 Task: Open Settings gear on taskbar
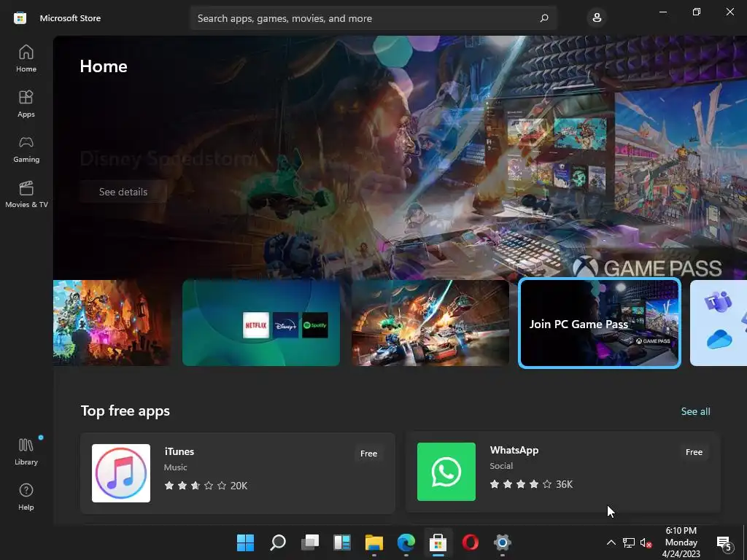[503, 542]
